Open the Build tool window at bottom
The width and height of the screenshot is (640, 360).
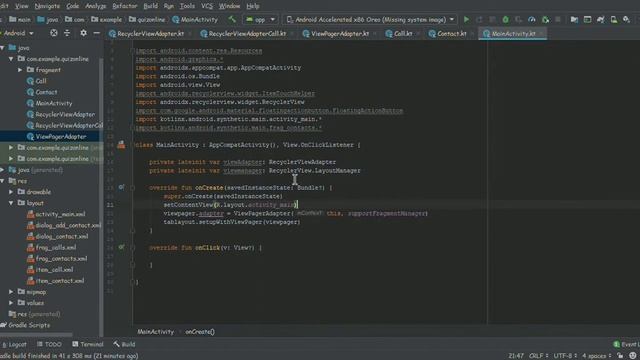(124, 344)
